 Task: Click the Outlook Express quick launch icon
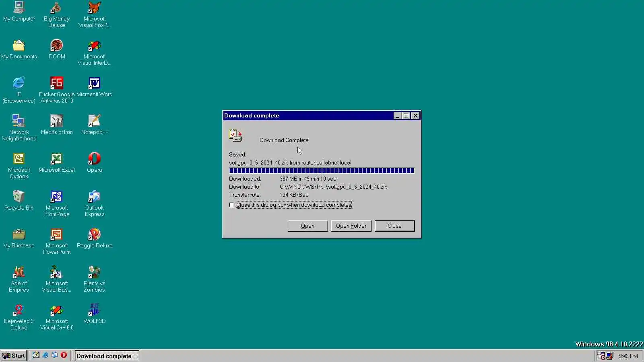coord(54,355)
